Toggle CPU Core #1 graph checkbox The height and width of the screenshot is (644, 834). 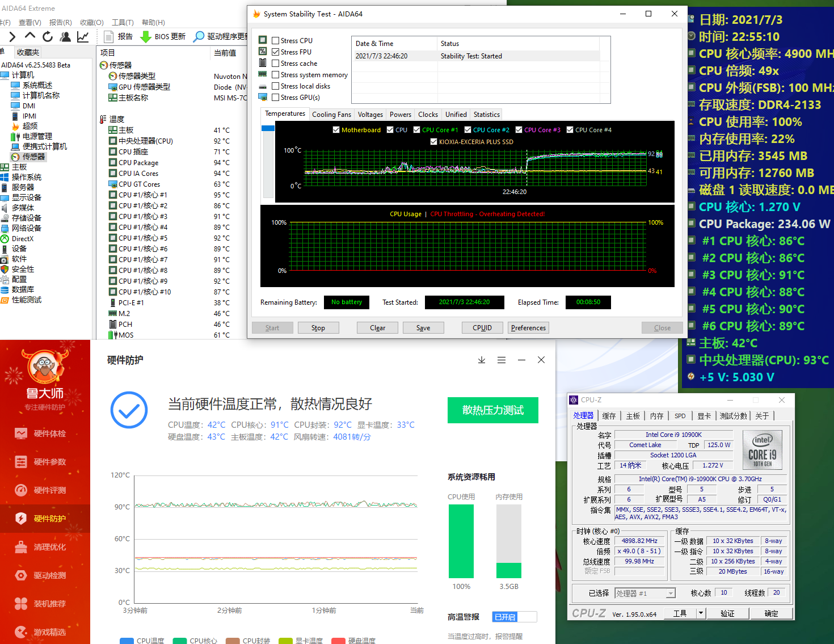point(416,130)
